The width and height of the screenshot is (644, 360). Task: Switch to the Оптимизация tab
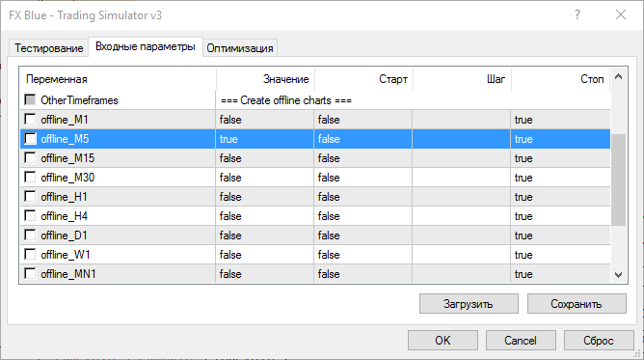pos(240,48)
